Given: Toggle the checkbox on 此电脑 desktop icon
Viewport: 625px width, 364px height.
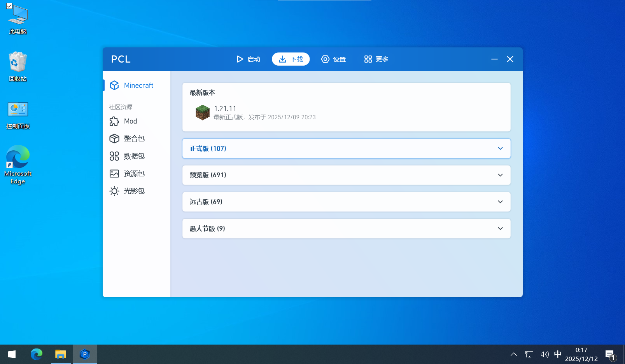Looking at the screenshot, I should pyautogui.click(x=9, y=6).
